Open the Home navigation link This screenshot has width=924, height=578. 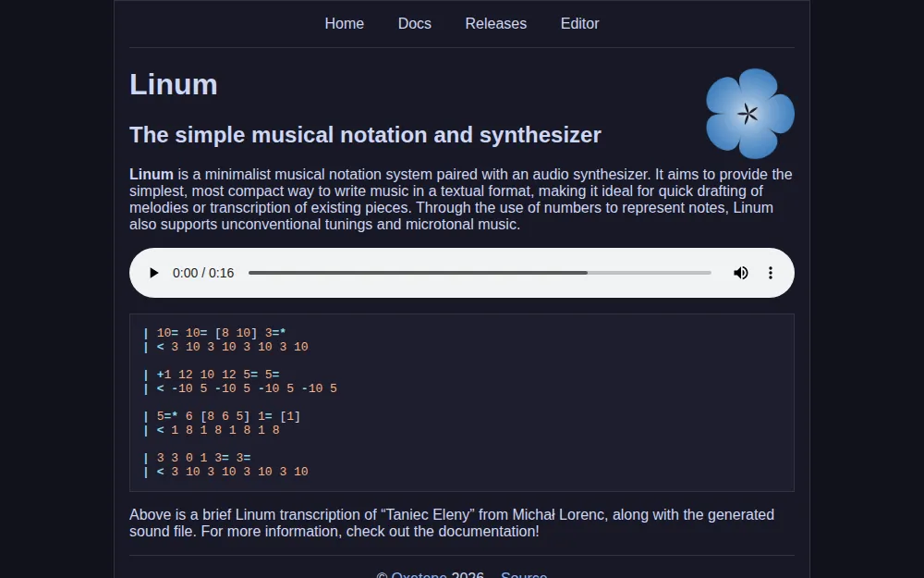pyautogui.click(x=344, y=24)
